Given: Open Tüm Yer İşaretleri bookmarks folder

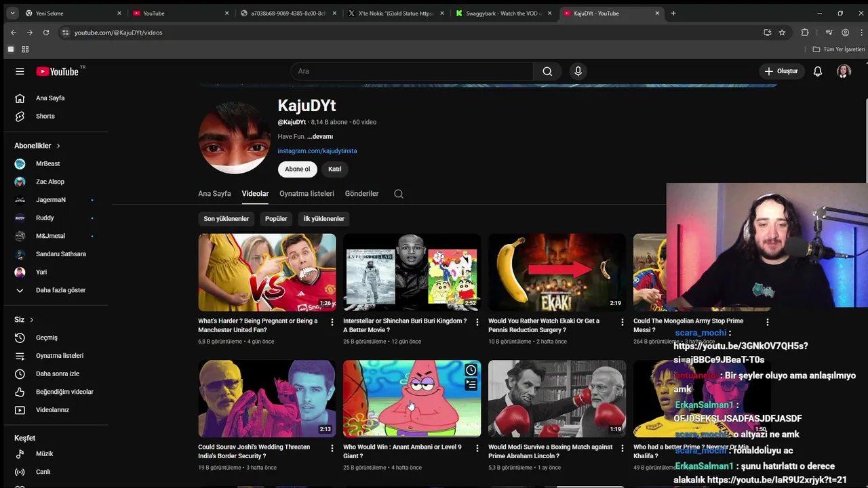Looking at the screenshot, I should 839,49.
